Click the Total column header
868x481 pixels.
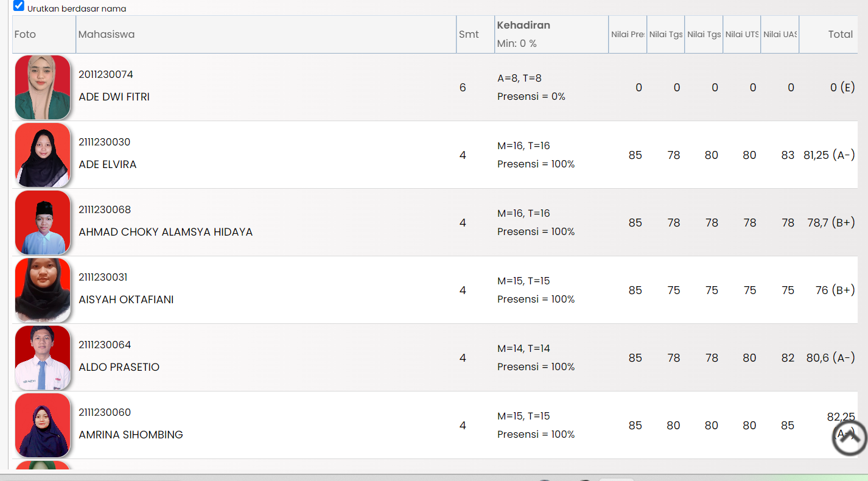pyautogui.click(x=840, y=35)
